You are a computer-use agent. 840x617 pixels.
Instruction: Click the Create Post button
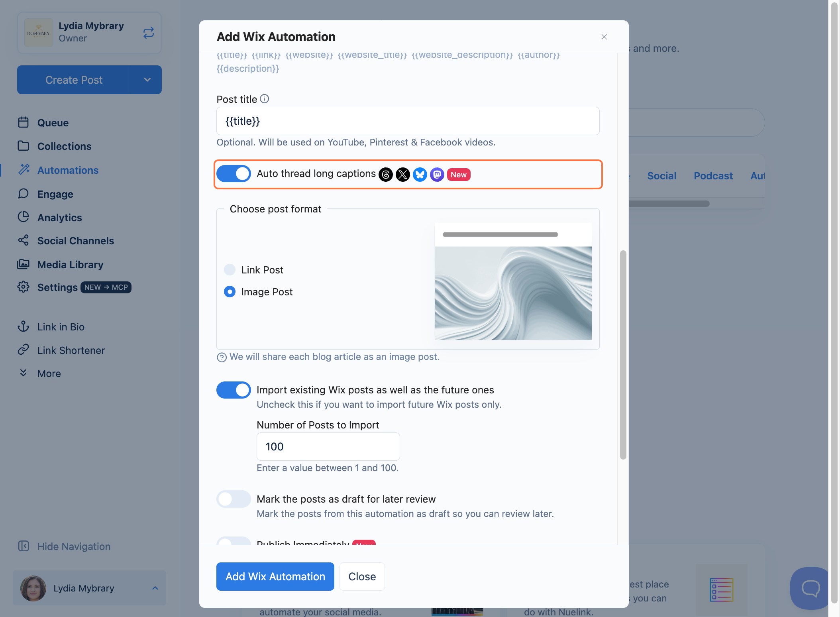click(x=74, y=80)
